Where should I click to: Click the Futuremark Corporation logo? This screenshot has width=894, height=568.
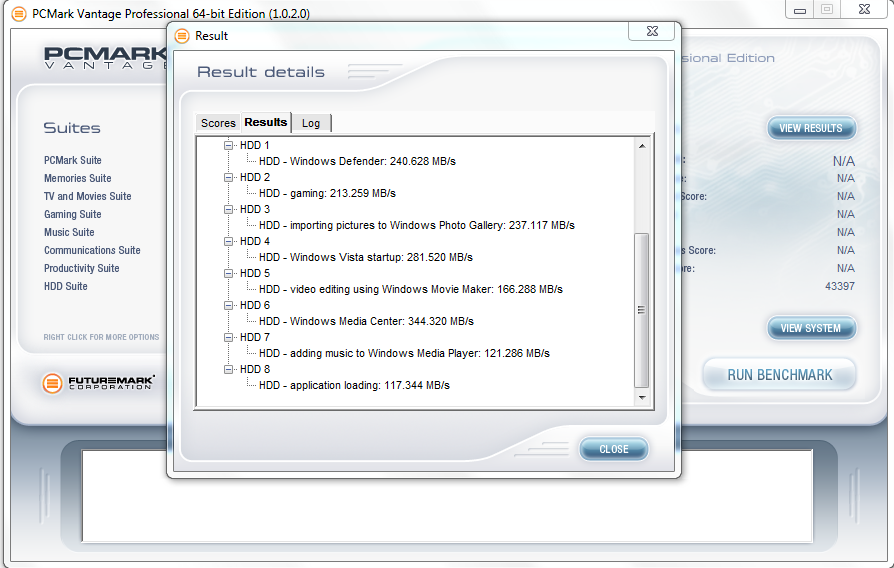98,383
